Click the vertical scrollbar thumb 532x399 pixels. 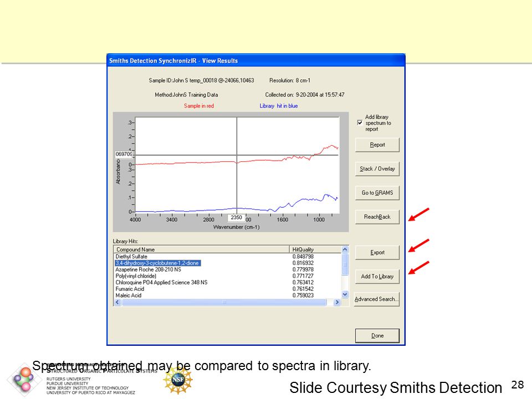click(x=345, y=264)
